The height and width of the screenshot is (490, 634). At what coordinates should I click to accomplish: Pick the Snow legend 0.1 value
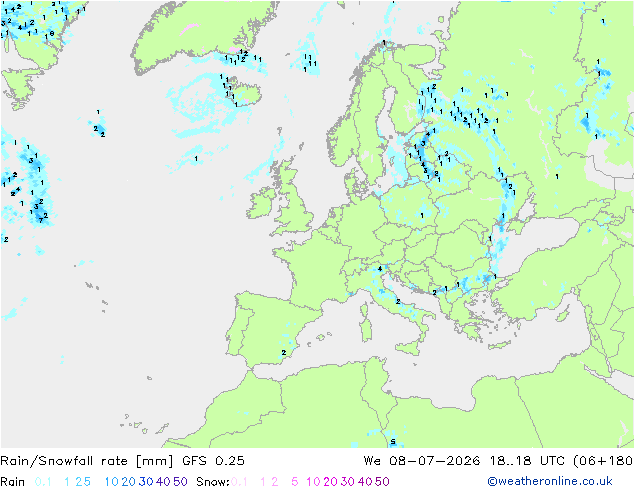[239, 482]
